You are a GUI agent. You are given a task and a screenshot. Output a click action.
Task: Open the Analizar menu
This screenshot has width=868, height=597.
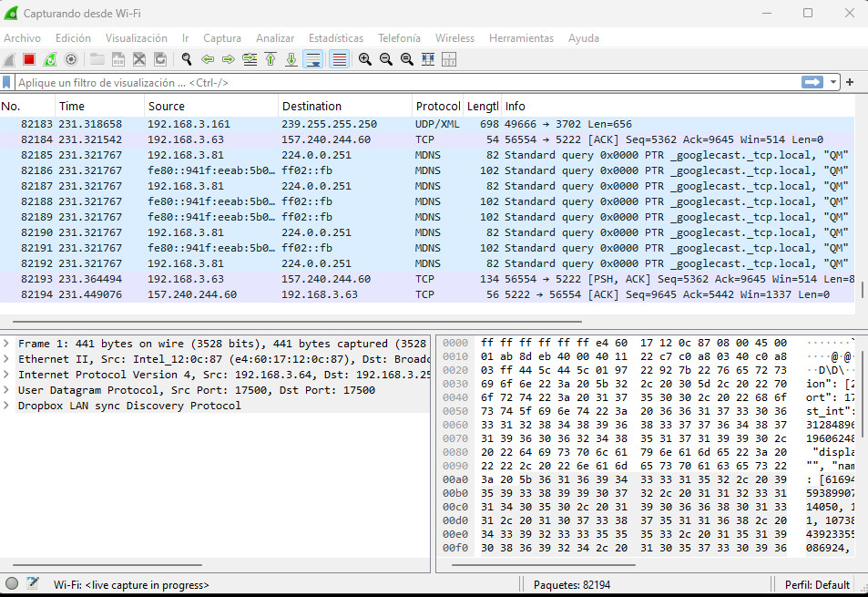[x=274, y=38]
